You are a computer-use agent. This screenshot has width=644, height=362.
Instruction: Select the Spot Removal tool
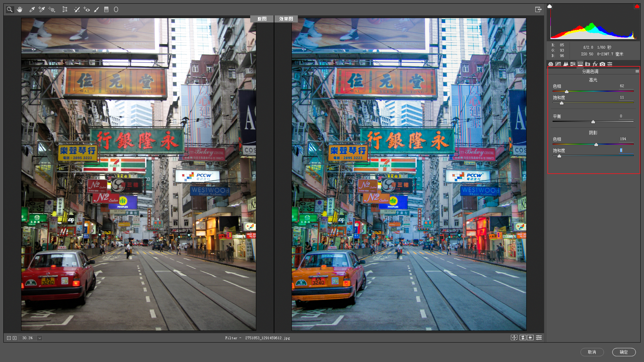(77, 9)
